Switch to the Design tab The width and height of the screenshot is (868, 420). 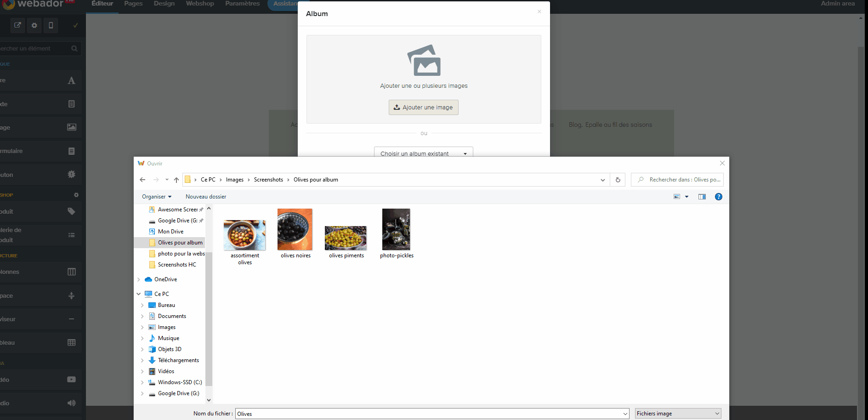164,4
